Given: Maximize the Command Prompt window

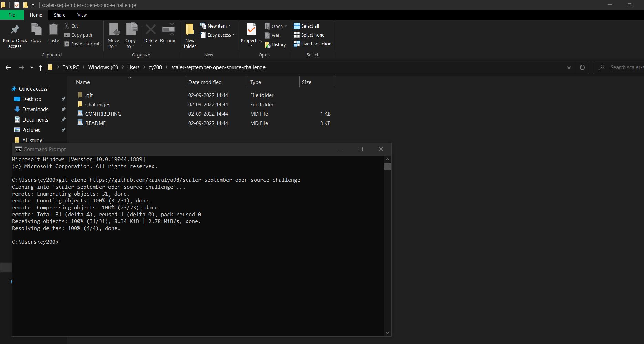Looking at the screenshot, I should tap(361, 149).
